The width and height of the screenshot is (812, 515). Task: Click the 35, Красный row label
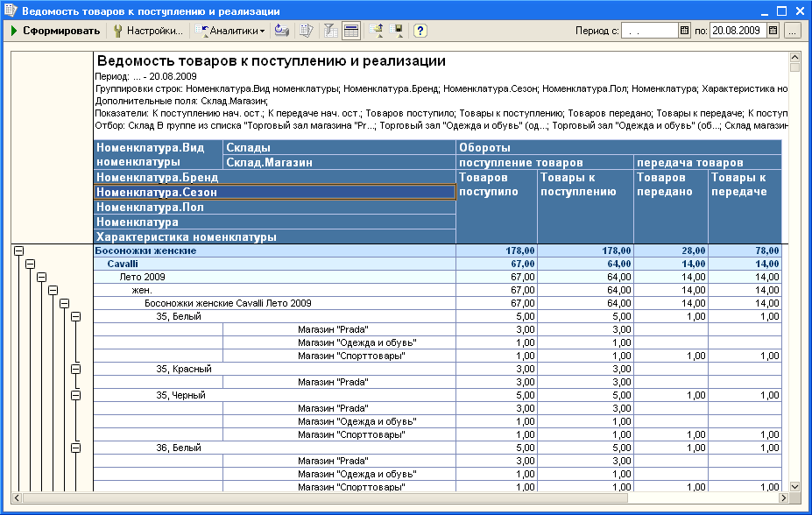(184, 369)
